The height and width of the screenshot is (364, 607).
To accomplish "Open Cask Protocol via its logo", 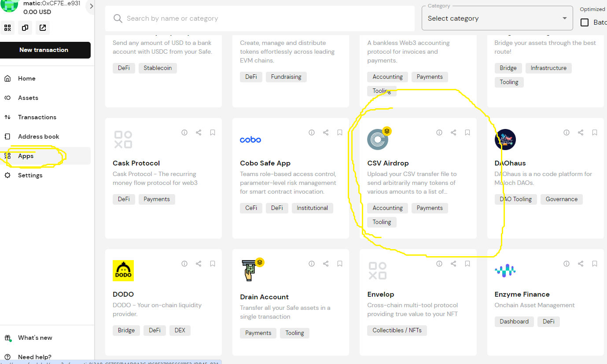I will point(123,140).
